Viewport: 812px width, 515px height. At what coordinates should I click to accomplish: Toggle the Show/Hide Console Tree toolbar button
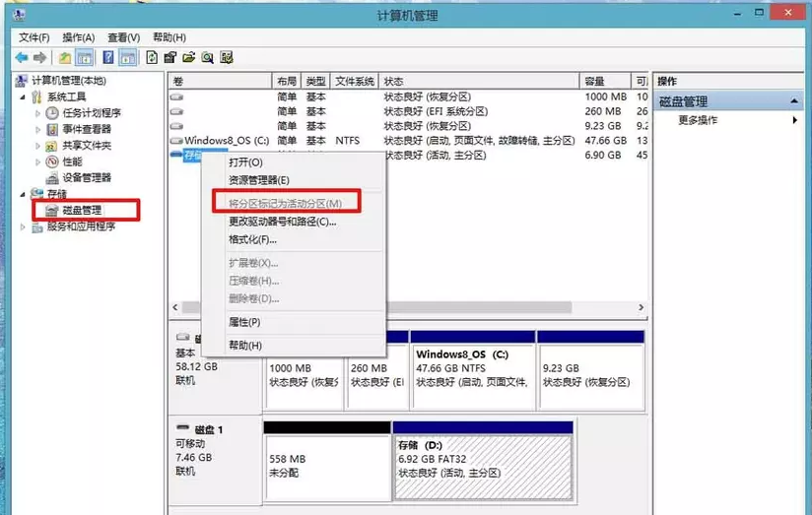click(x=84, y=57)
